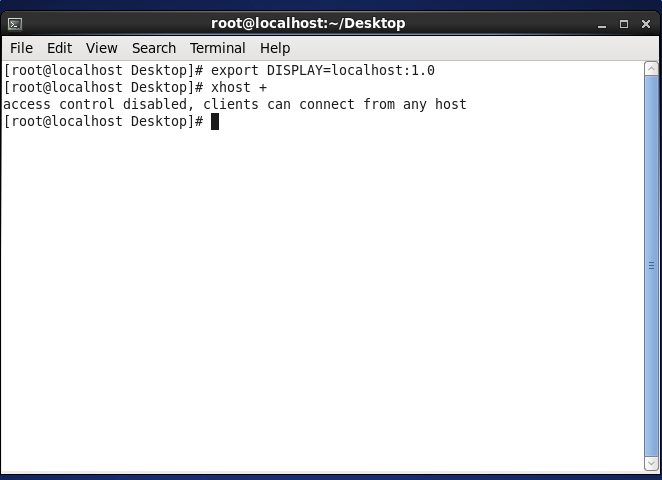Minimize the terminal window
The width and height of the screenshot is (662, 480).
click(x=603, y=23)
